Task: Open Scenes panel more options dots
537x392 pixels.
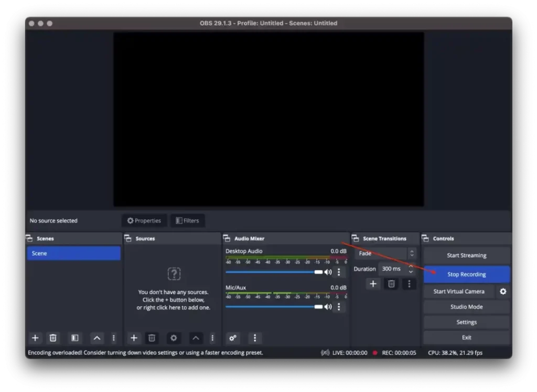Action: pyautogui.click(x=114, y=338)
